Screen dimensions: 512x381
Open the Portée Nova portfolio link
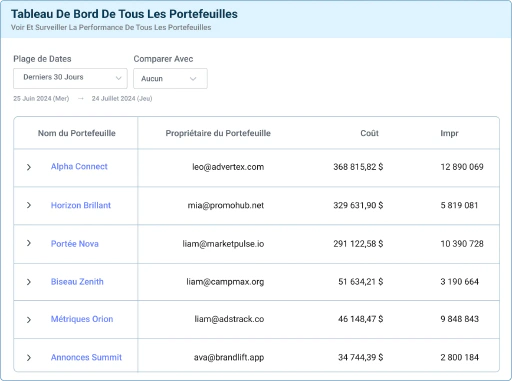[75, 244]
